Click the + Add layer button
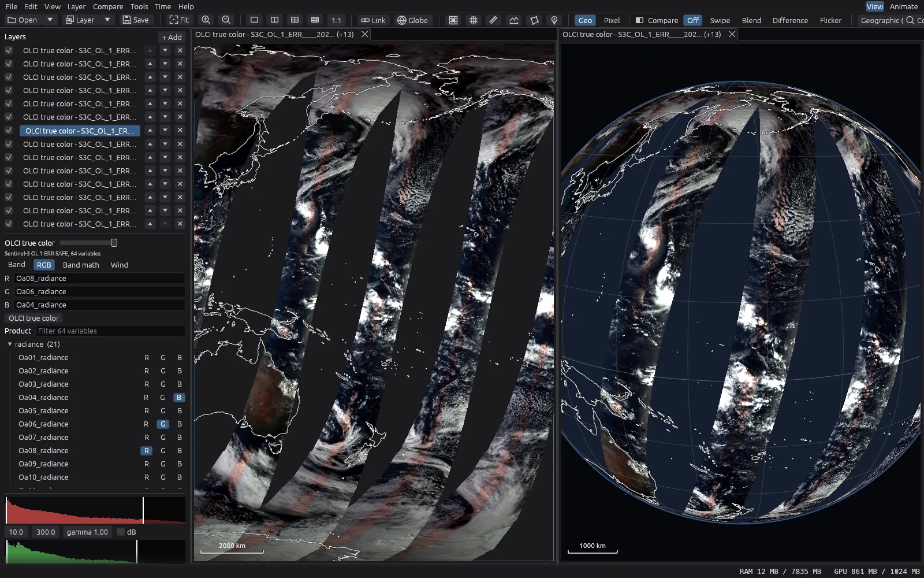The image size is (924, 578). pyautogui.click(x=172, y=37)
